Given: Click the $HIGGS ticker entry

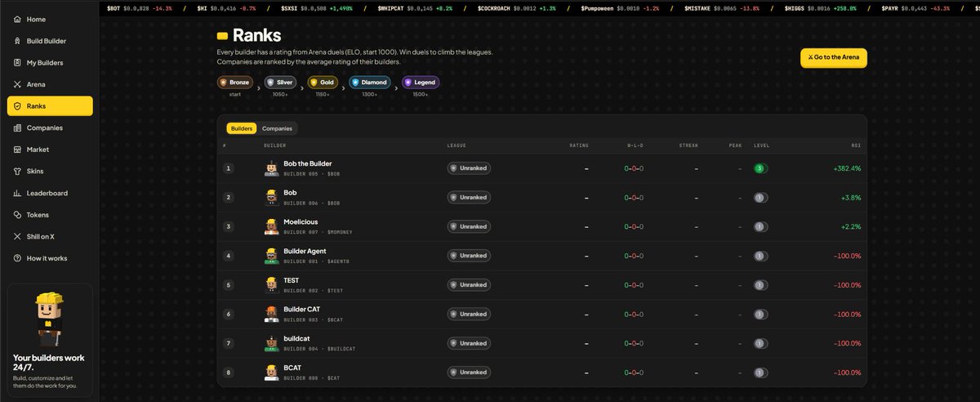Looking at the screenshot, I should pyautogui.click(x=821, y=7).
